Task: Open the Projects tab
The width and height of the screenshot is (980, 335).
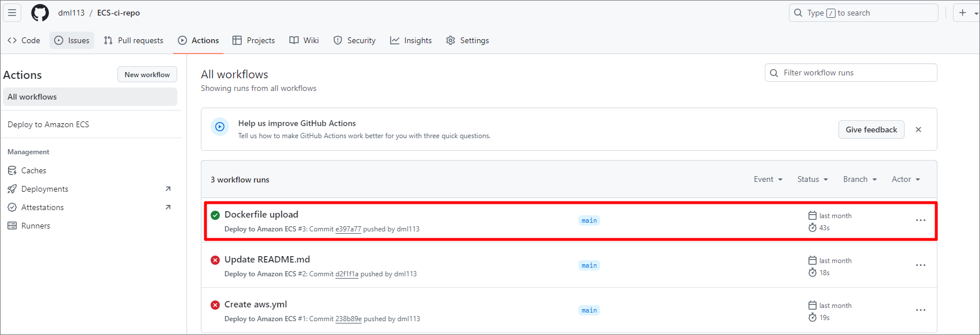Action: 254,40
